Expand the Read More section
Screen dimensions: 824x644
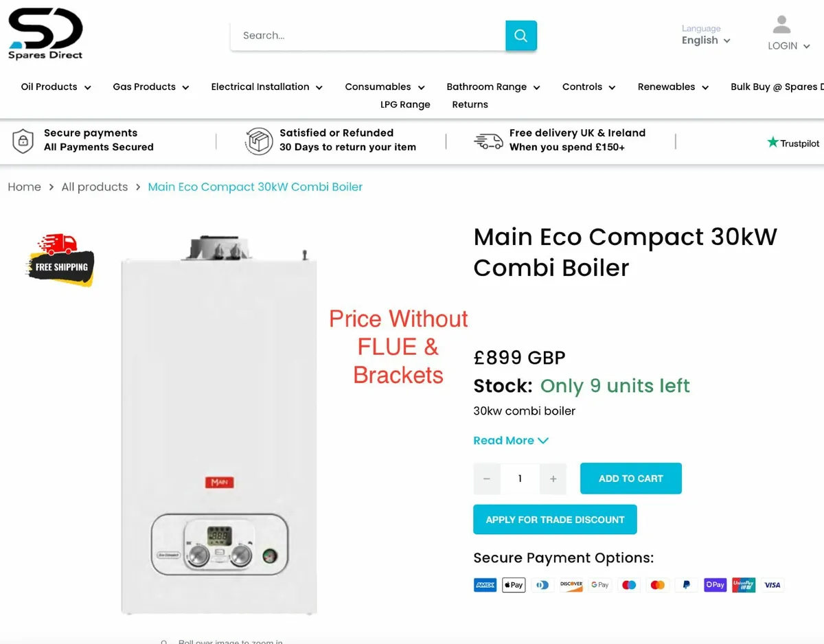coord(511,440)
